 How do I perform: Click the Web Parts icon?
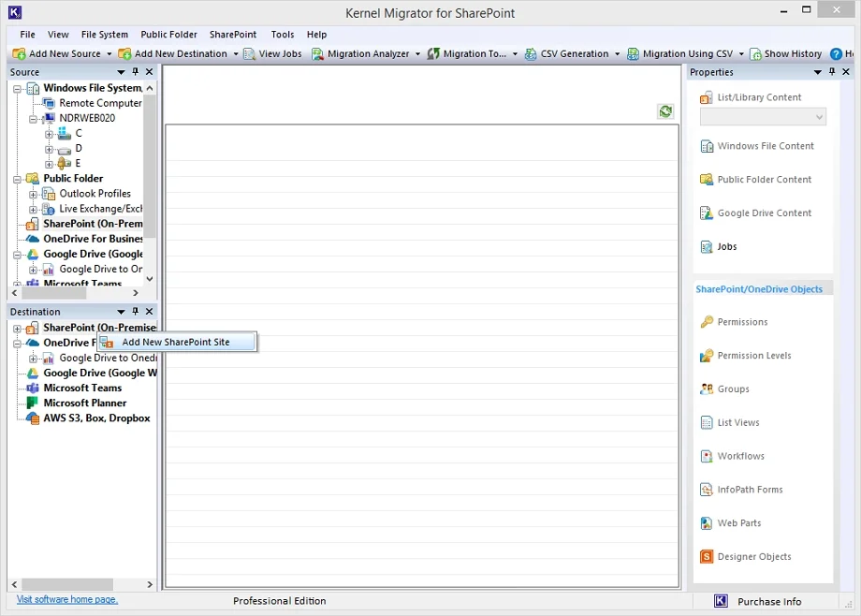[x=707, y=523]
